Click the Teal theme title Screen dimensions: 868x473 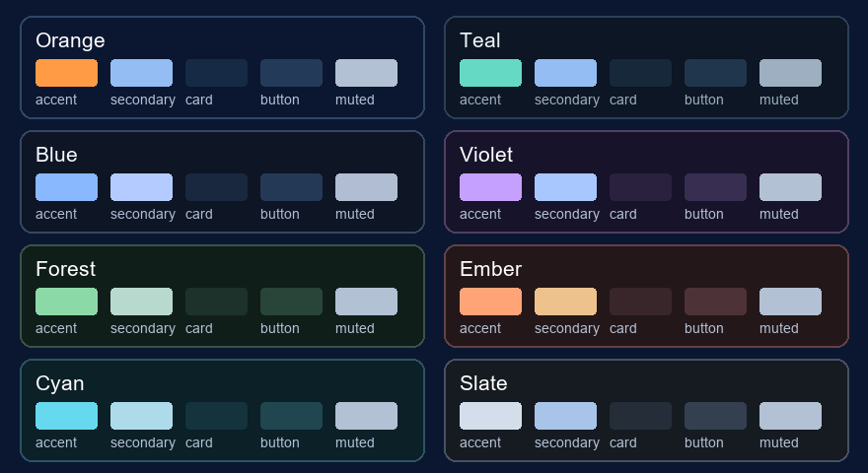pyautogui.click(x=480, y=40)
